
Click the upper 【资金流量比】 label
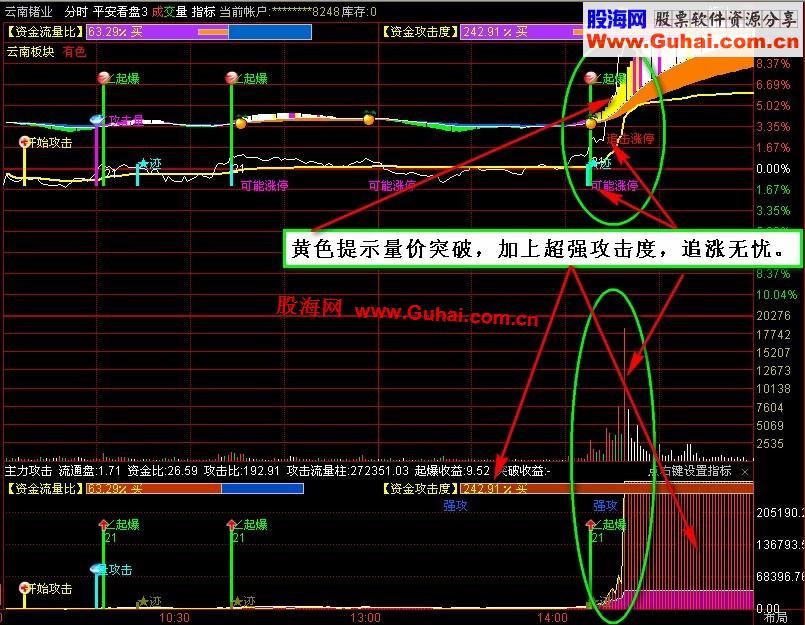(45, 32)
